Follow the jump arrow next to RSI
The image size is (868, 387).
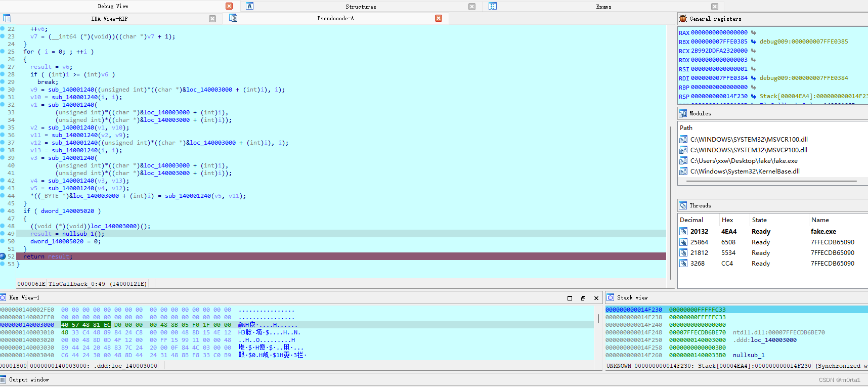click(753, 69)
